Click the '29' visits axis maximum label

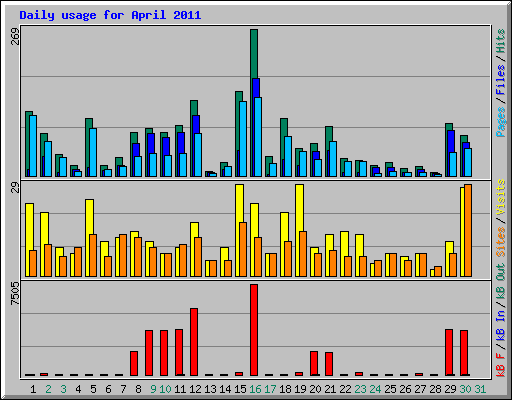pos(15,188)
